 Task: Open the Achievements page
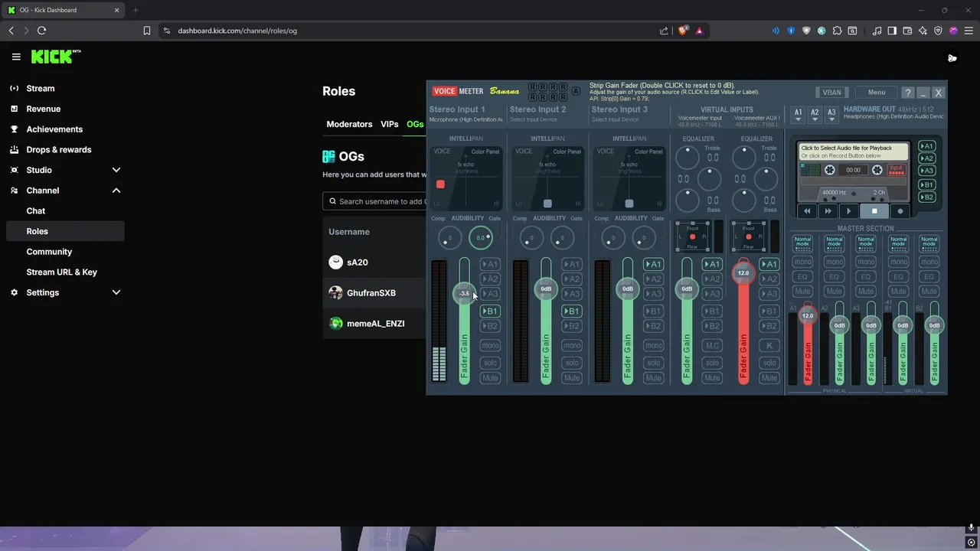coord(54,129)
